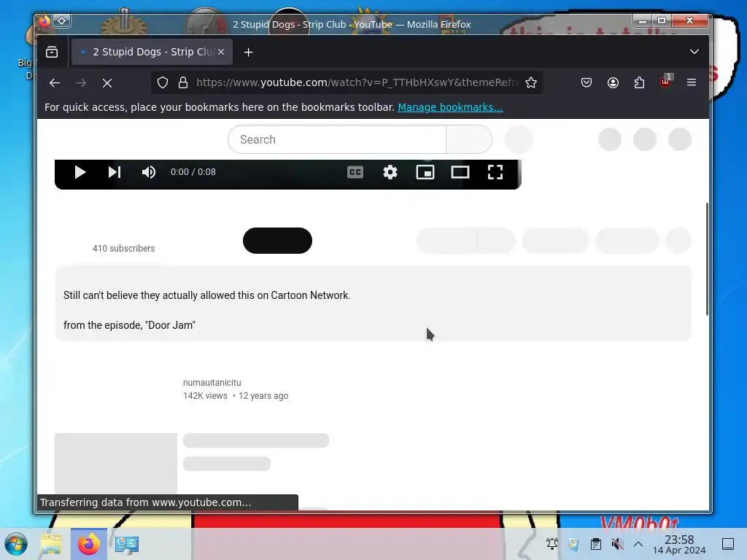Image resolution: width=747 pixels, height=560 pixels.
Task: Play the video with the play button
Action: [80, 172]
